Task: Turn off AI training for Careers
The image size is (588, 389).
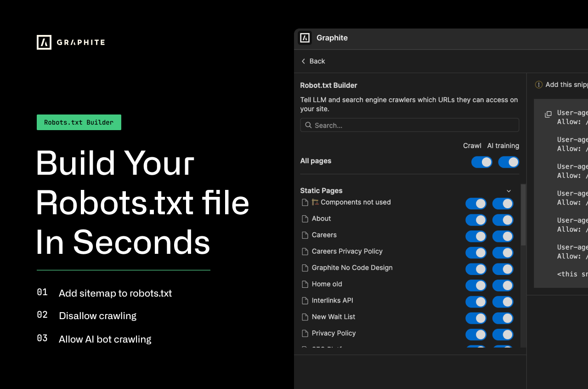Action: pos(503,236)
